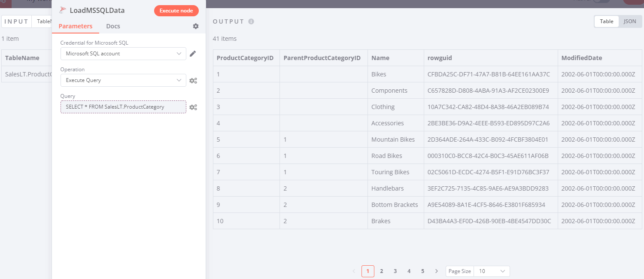Switch output view to JSON
This screenshot has height=279, width=644.
coord(630,21)
